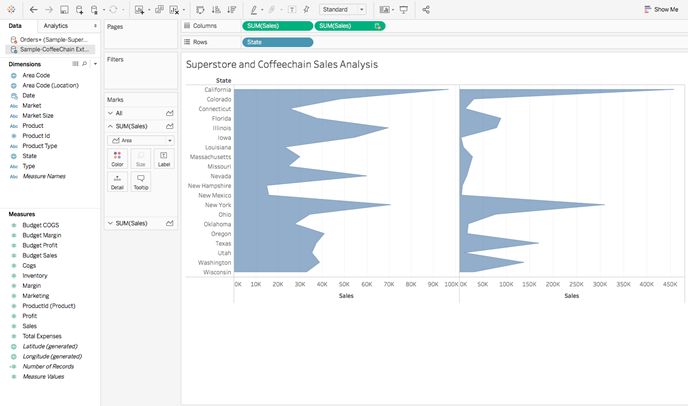Click the grayed-out Size marks card button
Image resolution: width=688 pixels, height=406 pixels.
pos(140,159)
